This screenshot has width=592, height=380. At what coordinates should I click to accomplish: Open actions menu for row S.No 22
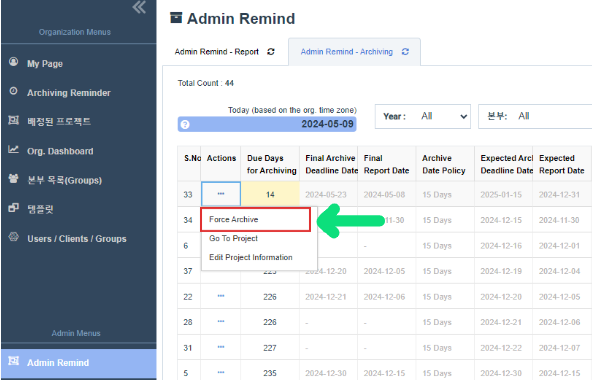pyautogui.click(x=221, y=297)
